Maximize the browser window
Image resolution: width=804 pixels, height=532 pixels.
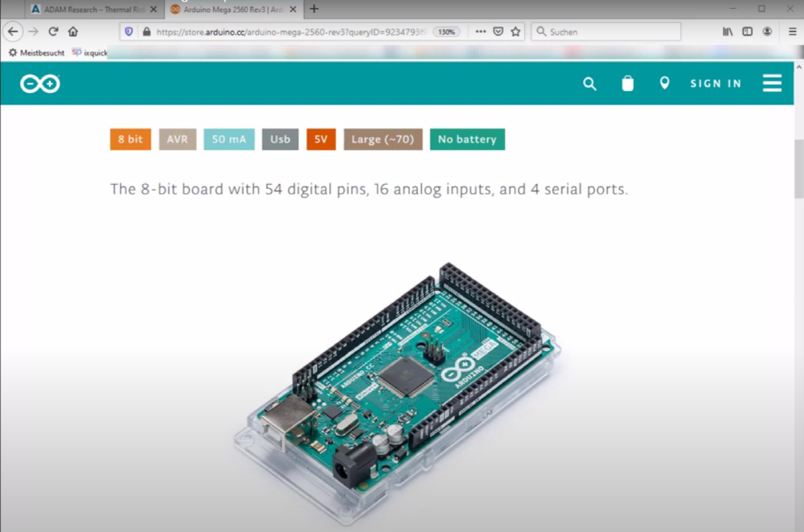click(x=762, y=9)
